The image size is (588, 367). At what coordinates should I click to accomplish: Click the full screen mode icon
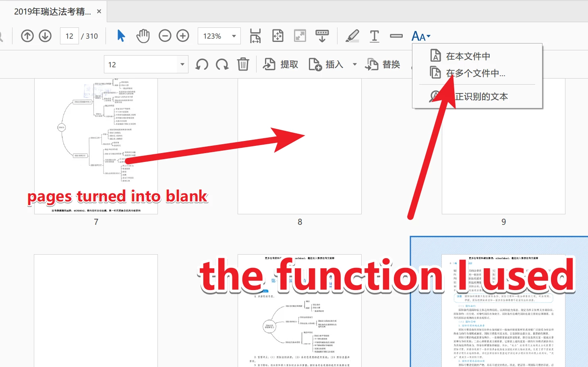300,36
